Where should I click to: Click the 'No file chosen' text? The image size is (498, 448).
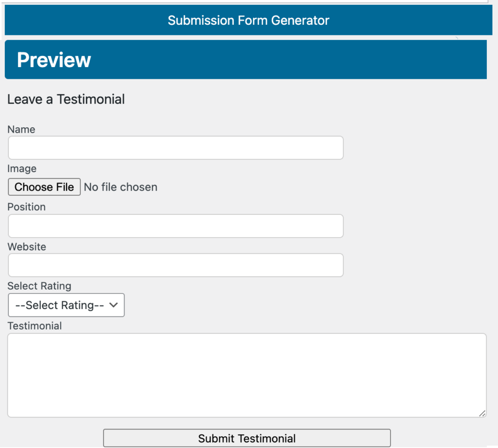[121, 187]
